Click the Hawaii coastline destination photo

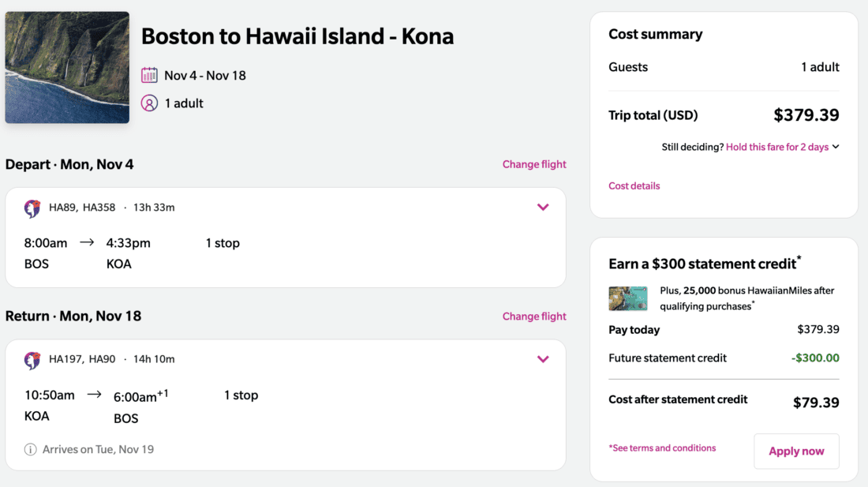67,67
